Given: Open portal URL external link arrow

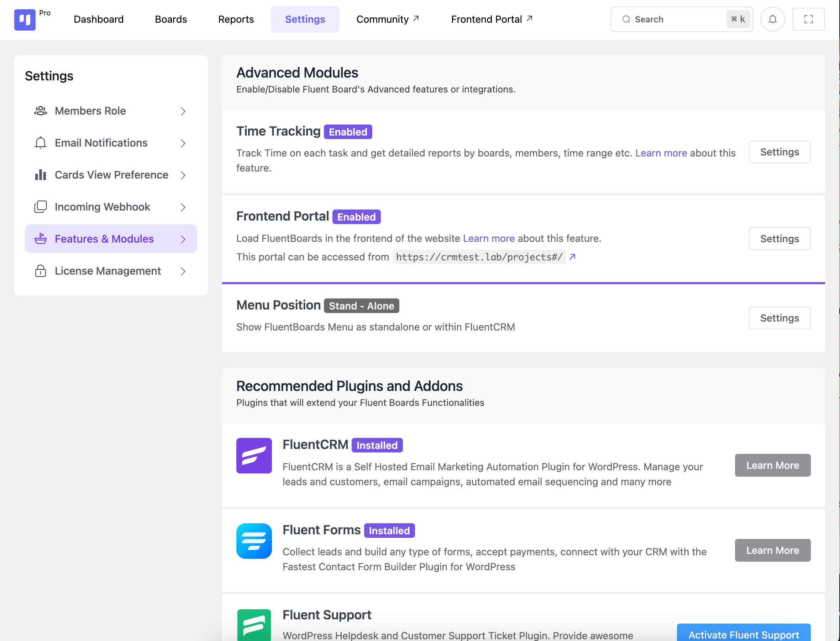Looking at the screenshot, I should click(572, 257).
